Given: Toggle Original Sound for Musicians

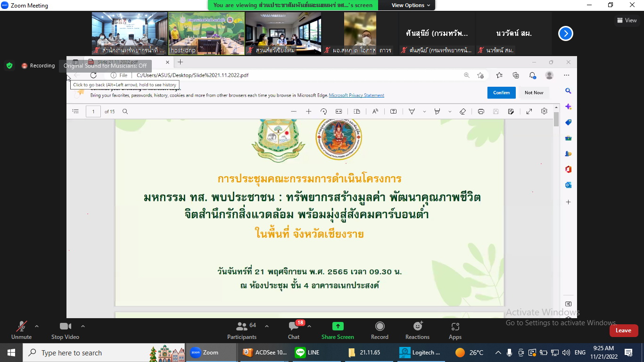Looking at the screenshot, I should click(105, 66).
